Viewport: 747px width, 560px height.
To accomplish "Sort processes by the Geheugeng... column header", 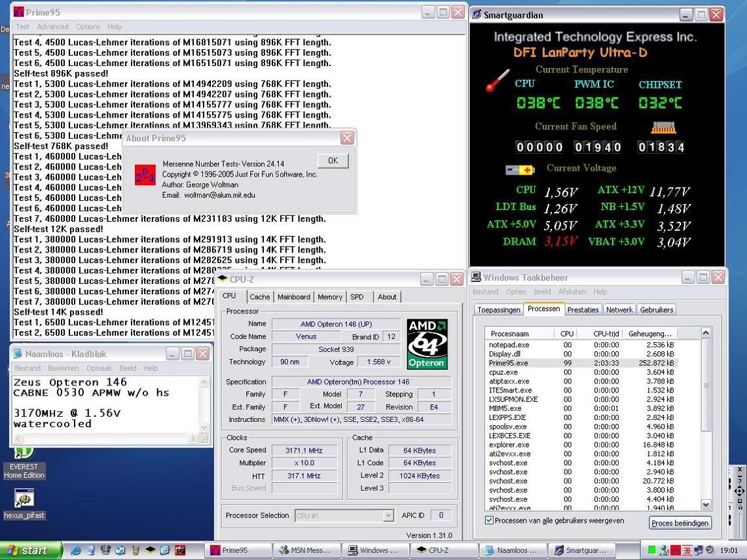I will (x=650, y=334).
